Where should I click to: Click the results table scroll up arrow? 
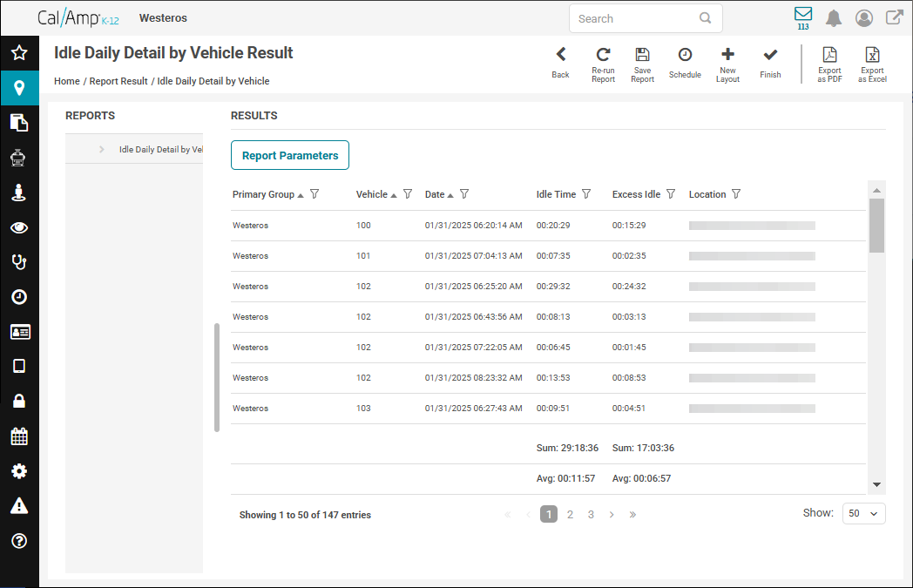coord(876,190)
